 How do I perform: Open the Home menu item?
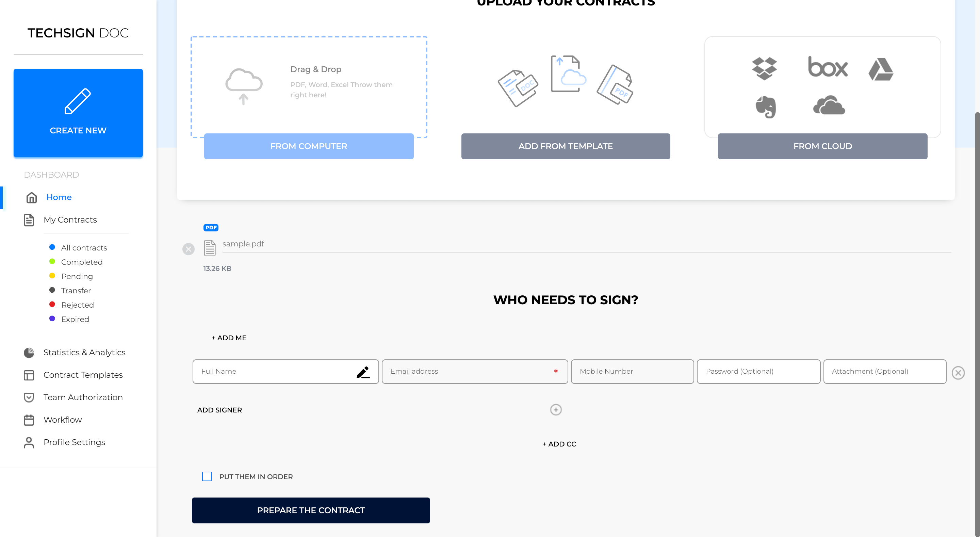coord(59,197)
